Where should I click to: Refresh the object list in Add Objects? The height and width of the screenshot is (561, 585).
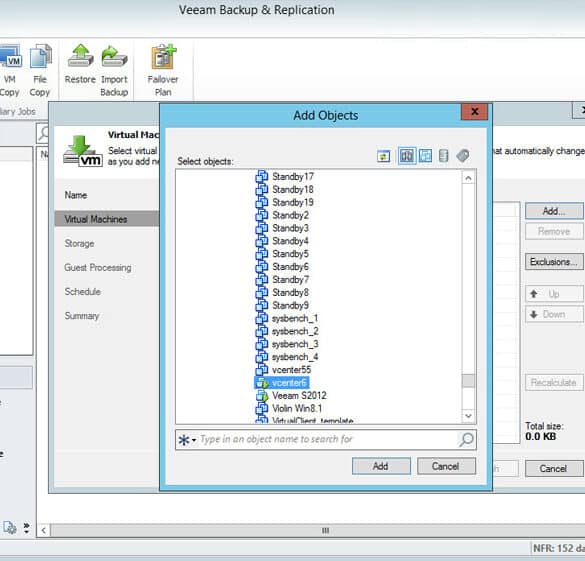coord(384,156)
